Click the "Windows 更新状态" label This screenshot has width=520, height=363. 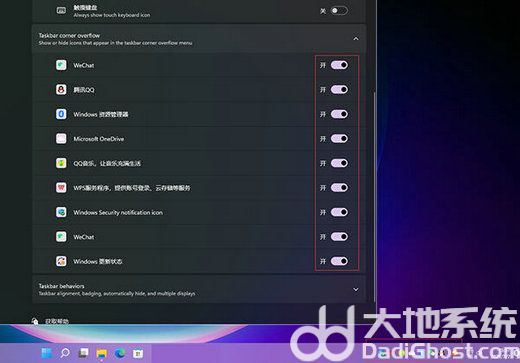point(98,261)
